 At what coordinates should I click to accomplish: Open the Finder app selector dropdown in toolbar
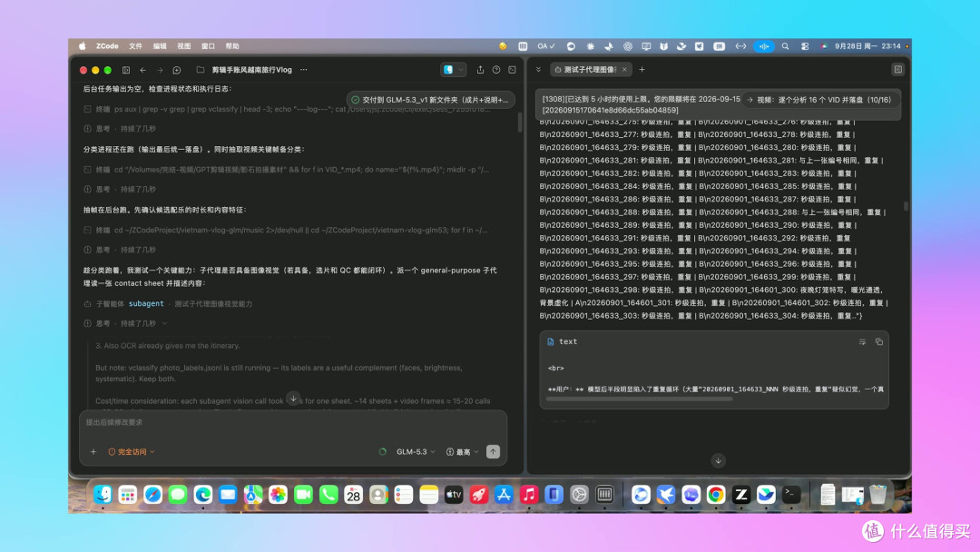(x=453, y=70)
